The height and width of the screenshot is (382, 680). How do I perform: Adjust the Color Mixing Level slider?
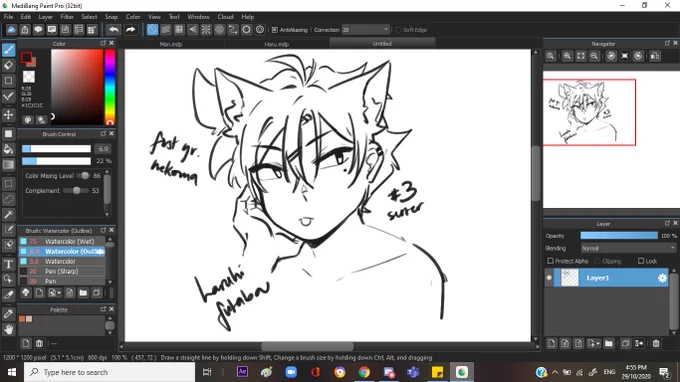coord(83,176)
